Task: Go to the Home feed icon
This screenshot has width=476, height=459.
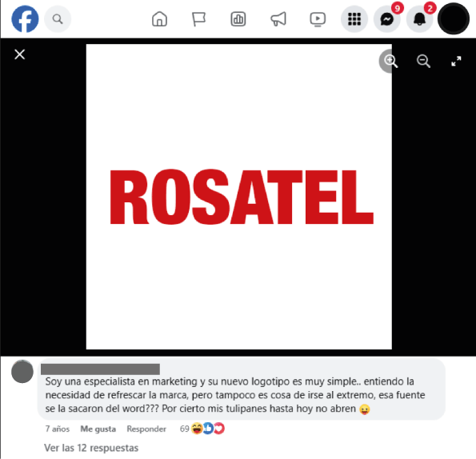Action: tap(159, 19)
